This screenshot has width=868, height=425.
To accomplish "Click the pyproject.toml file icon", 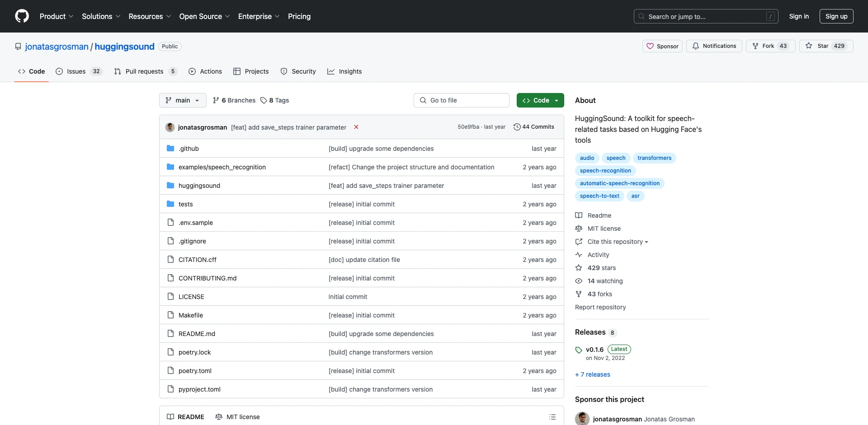I will tap(170, 389).
